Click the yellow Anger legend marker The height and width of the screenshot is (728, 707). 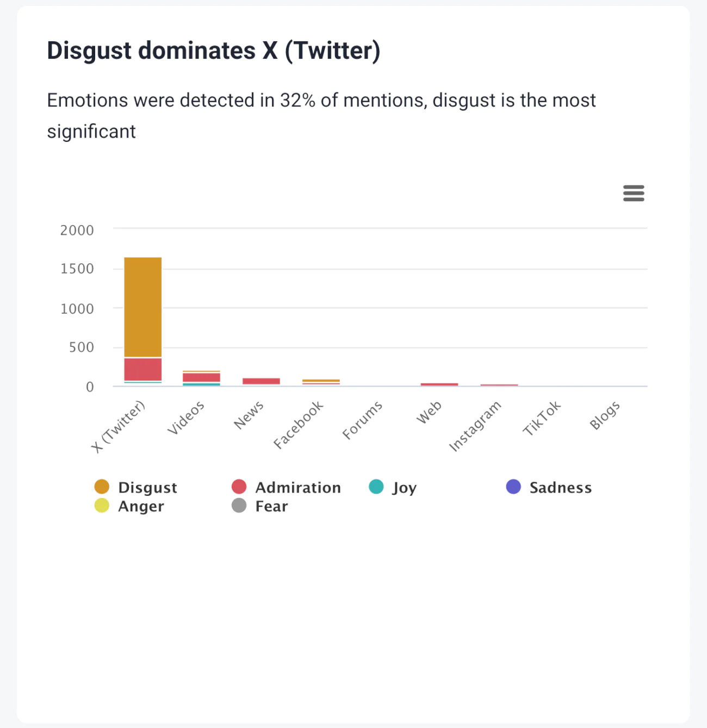[x=103, y=506]
